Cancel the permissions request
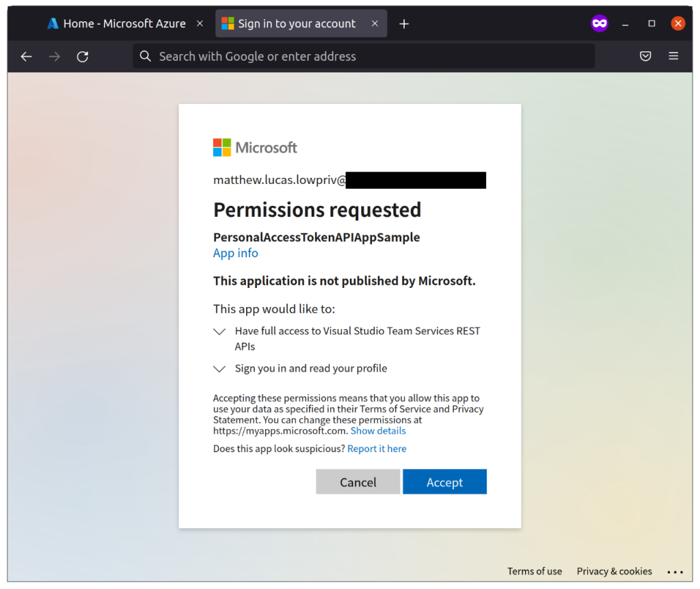The width and height of the screenshot is (700, 589). point(358,482)
